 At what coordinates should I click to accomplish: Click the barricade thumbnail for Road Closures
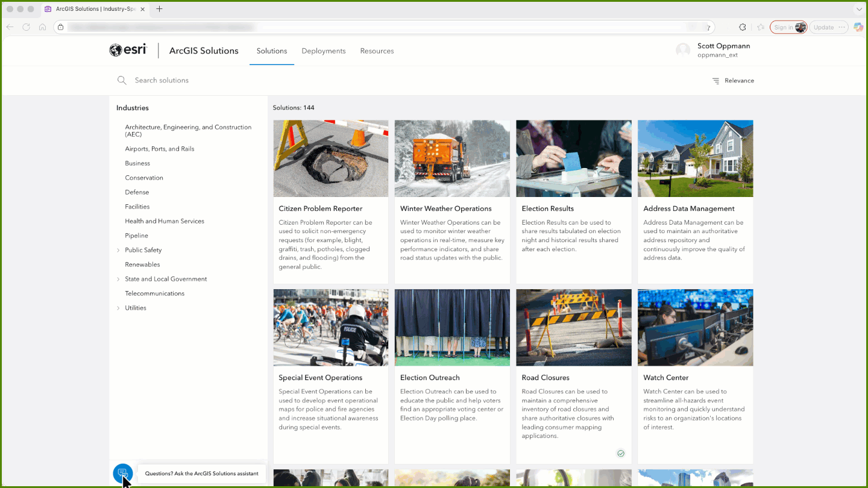(574, 328)
